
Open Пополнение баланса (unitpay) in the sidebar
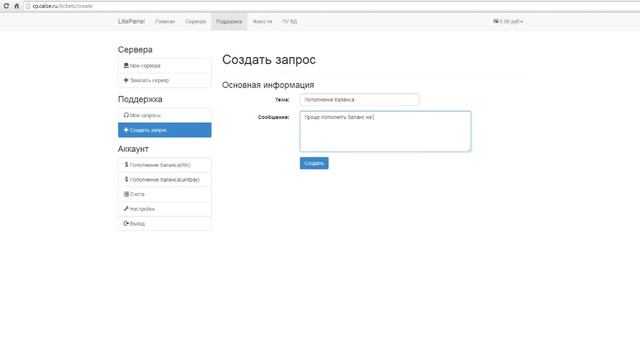click(x=164, y=180)
